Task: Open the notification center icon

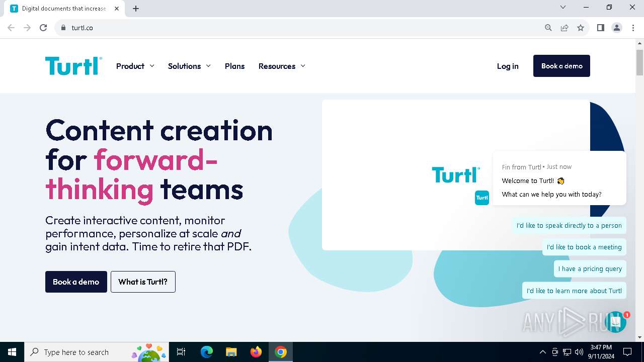Action: [627, 352]
